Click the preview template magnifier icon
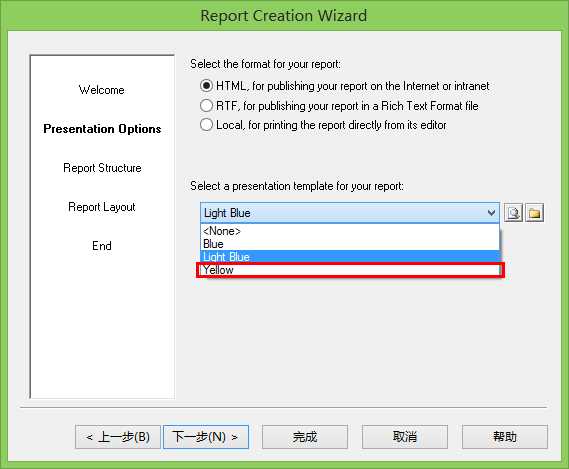Screen dimensions: 569x469 (513, 213)
